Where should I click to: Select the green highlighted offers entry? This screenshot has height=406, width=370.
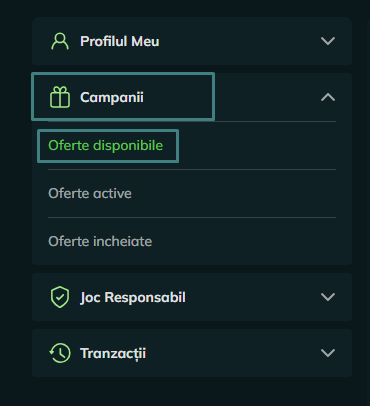point(106,146)
